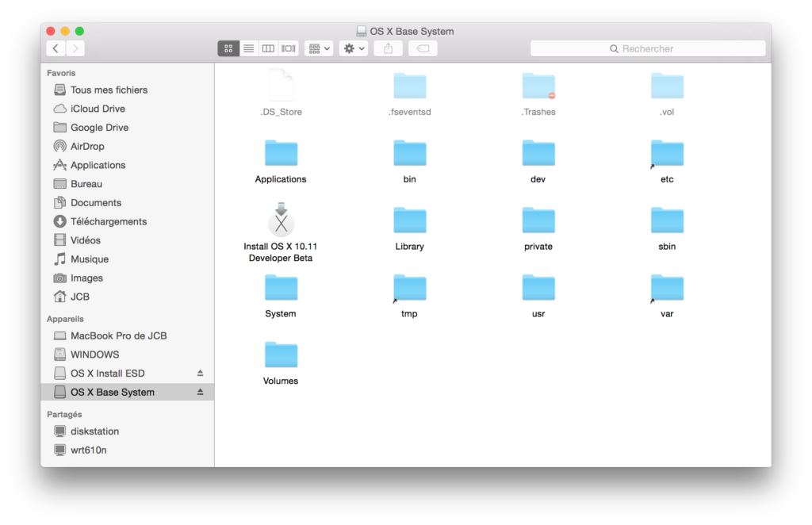This screenshot has height=525, width=812.
Task: Switch to list view
Action: click(248, 48)
